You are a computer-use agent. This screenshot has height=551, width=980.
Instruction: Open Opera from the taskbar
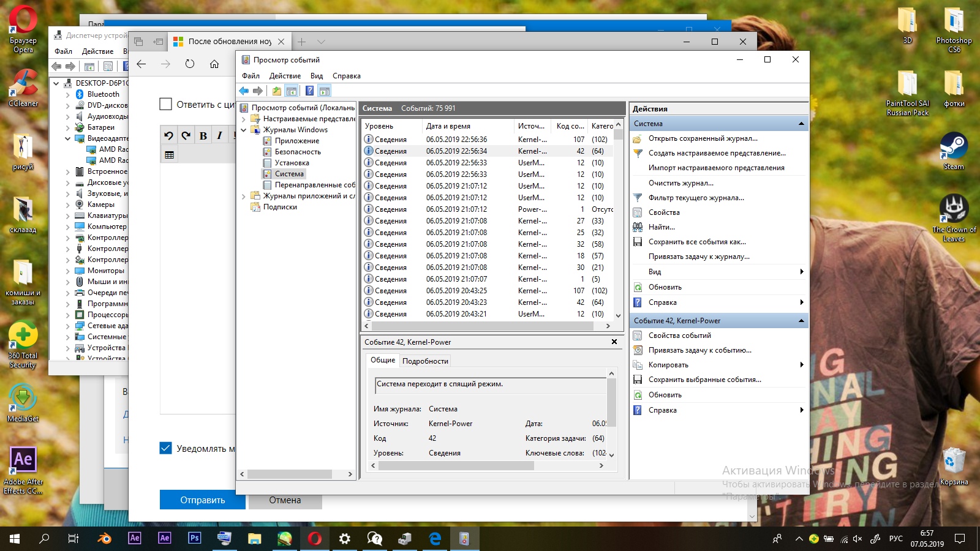click(x=315, y=539)
